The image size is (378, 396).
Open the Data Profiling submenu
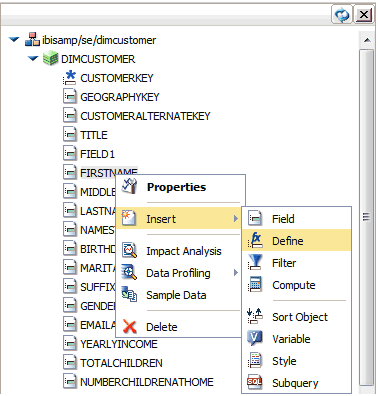point(180,273)
